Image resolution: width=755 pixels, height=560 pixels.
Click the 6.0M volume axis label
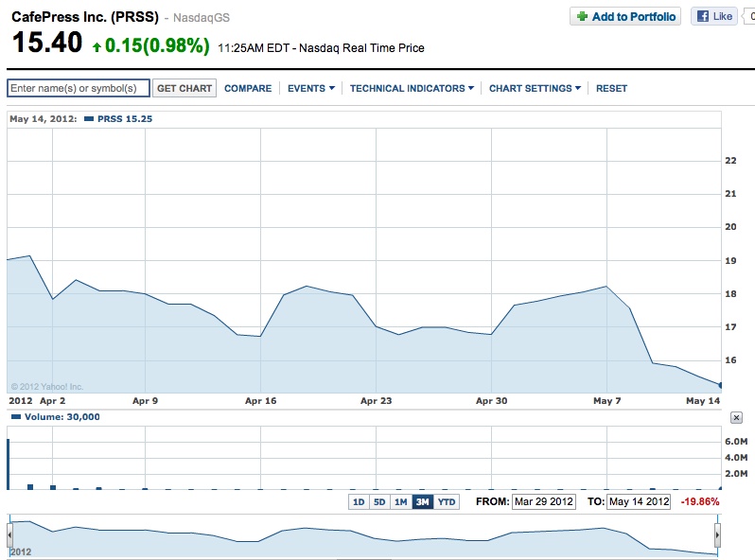[736, 442]
